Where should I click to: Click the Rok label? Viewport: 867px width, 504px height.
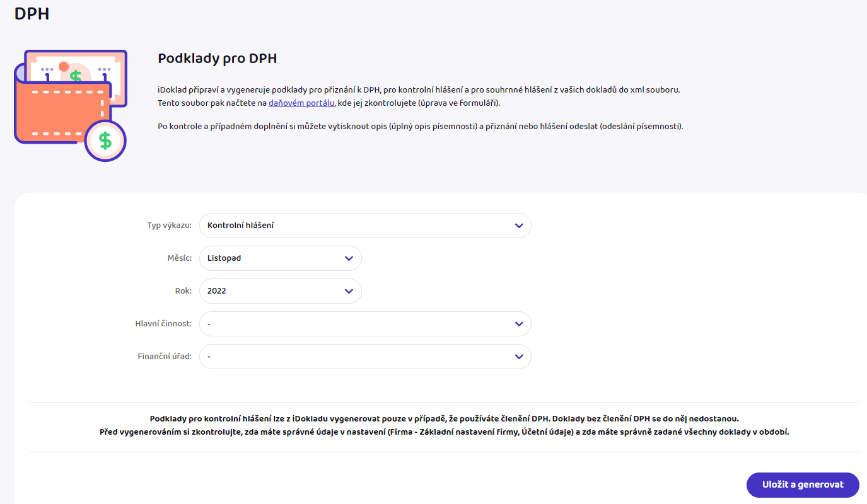pyautogui.click(x=183, y=291)
